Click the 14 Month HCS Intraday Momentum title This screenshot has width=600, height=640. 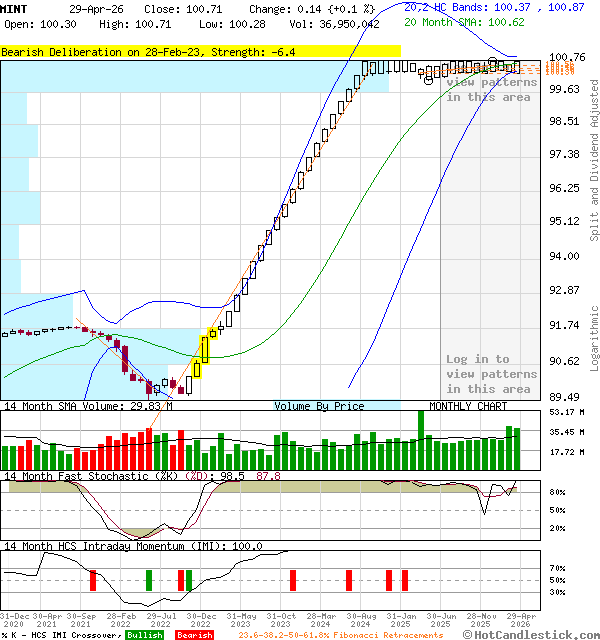coord(132,546)
